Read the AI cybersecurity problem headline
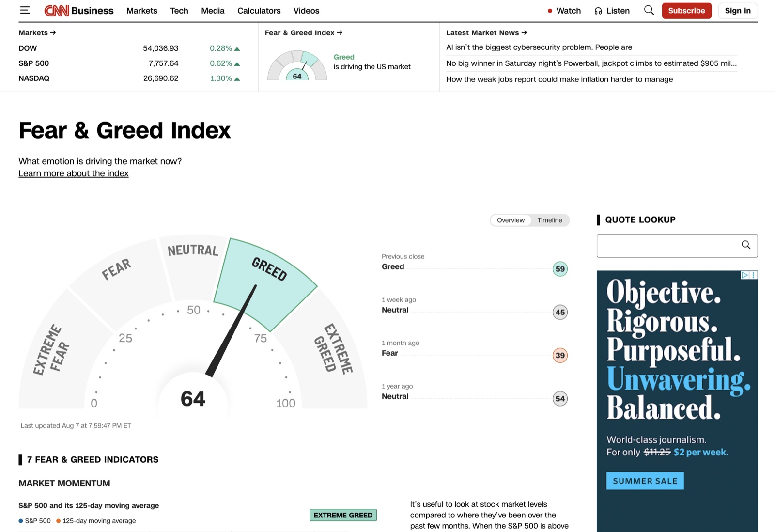The height and width of the screenshot is (532, 775). [539, 47]
